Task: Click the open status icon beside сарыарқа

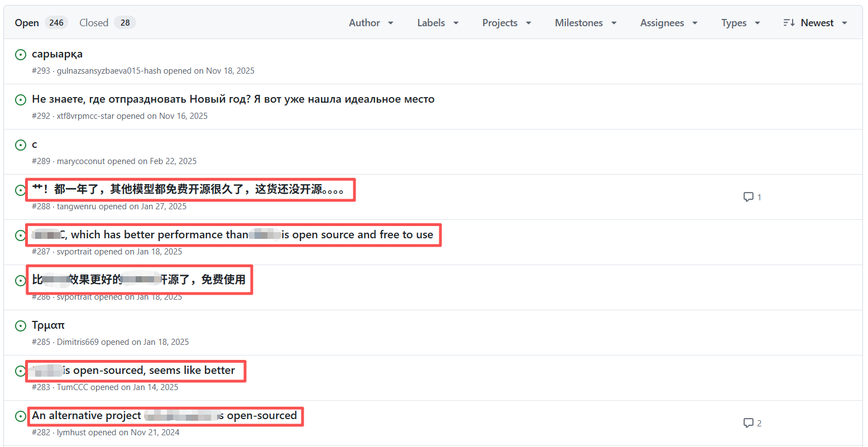Action: pos(21,55)
